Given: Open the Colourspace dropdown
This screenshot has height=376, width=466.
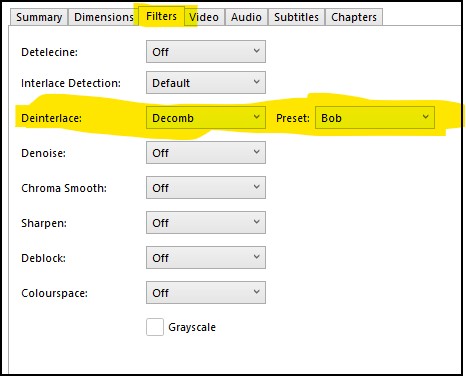Looking at the screenshot, I should (x=206, y=293).
